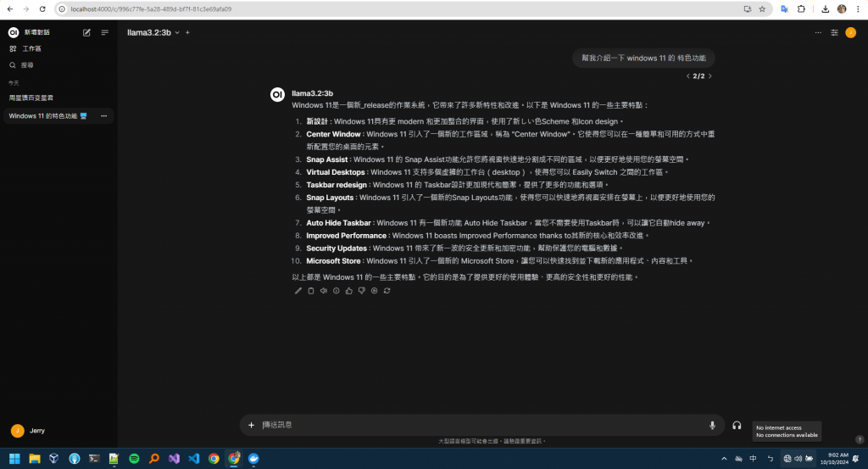
Task: Go to previous response version arrow
Action: tap(688, 75)
